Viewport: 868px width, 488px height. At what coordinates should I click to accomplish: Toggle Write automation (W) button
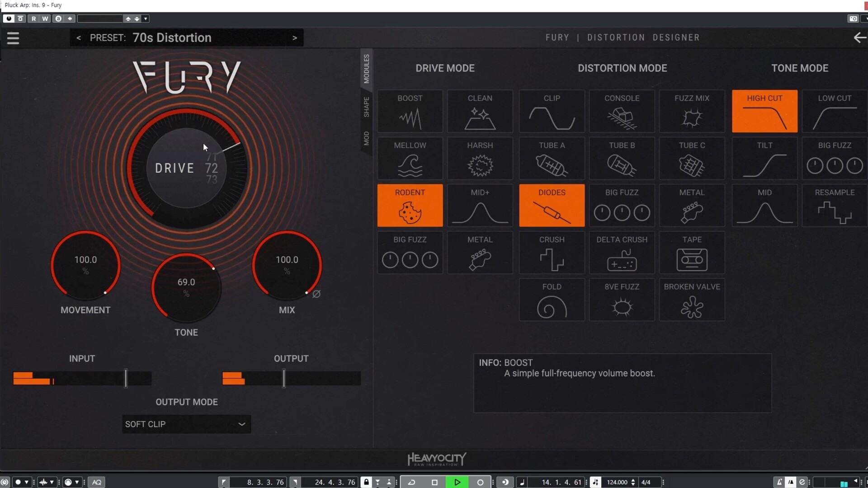coord(45,19)
